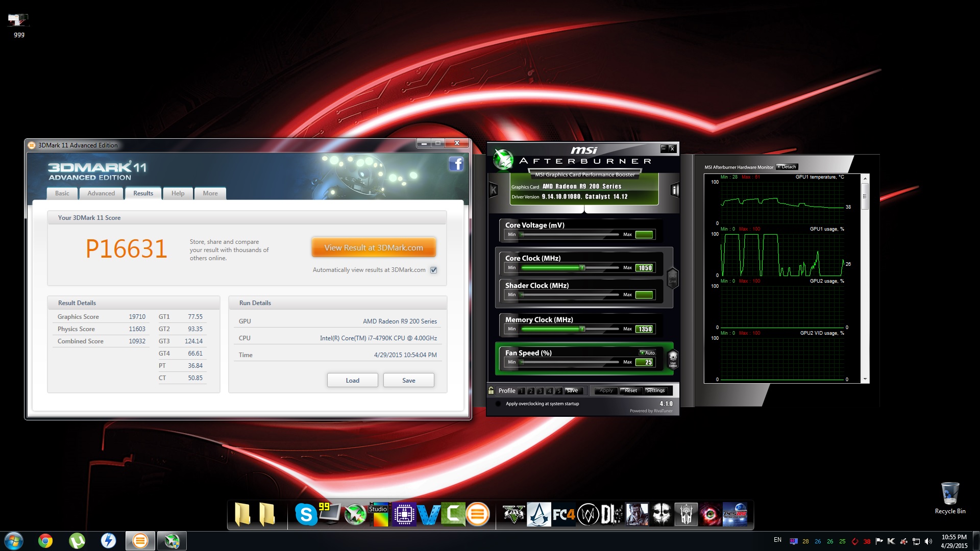Click the scroll down arrow in Hardware Monitor
This screenshot has width=980, height=551.
[x=865, y=380]
